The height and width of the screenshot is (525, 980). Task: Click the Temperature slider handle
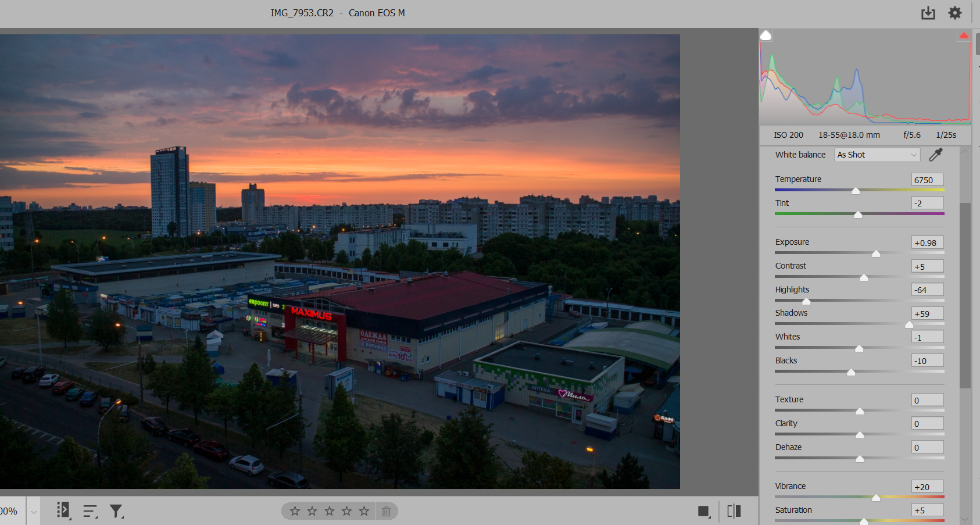856,191
